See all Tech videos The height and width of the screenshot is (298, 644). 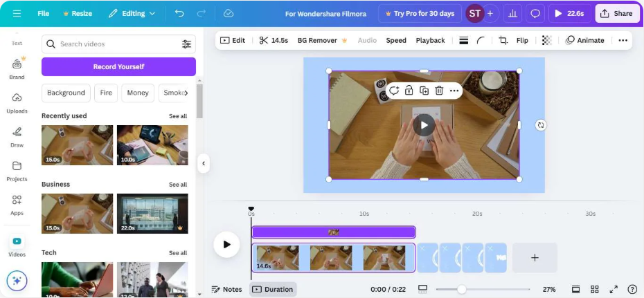178,253
